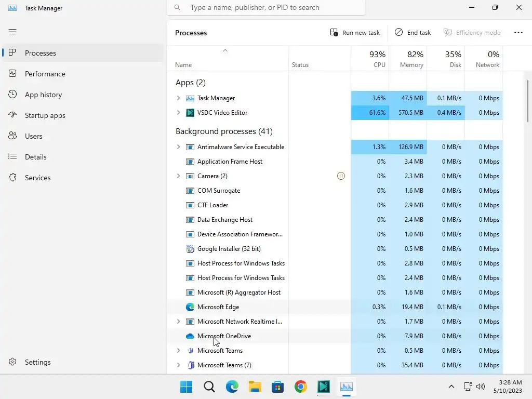Click the Task Manager taskbar icon

[347, 387]
